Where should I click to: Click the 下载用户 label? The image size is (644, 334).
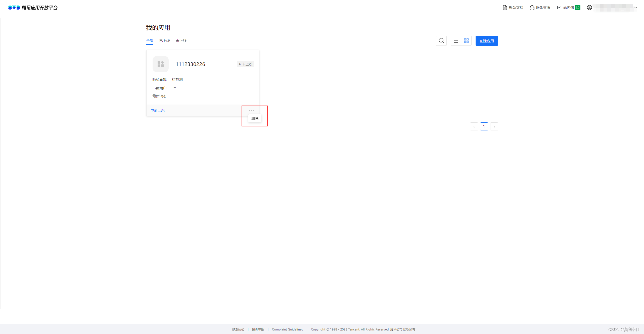159,88
